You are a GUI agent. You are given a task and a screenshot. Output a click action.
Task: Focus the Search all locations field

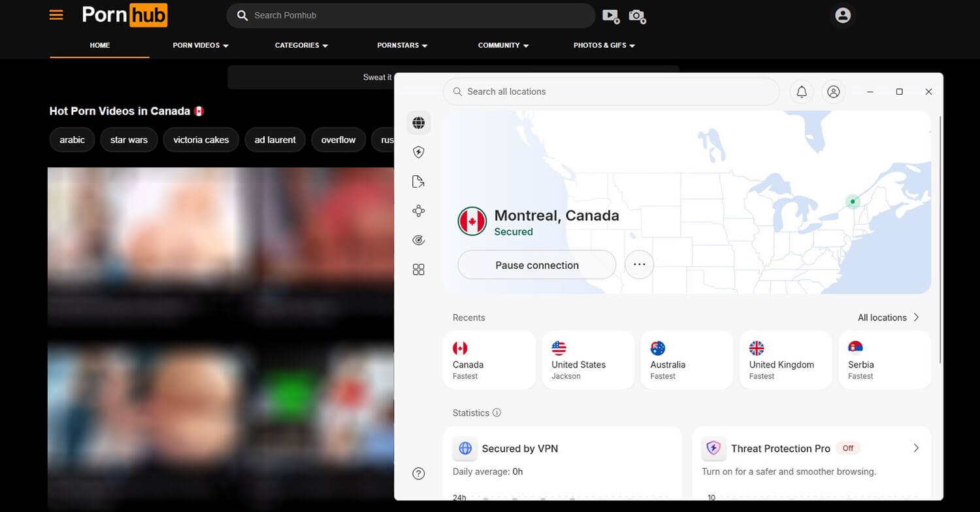click(x=612, y=92)
